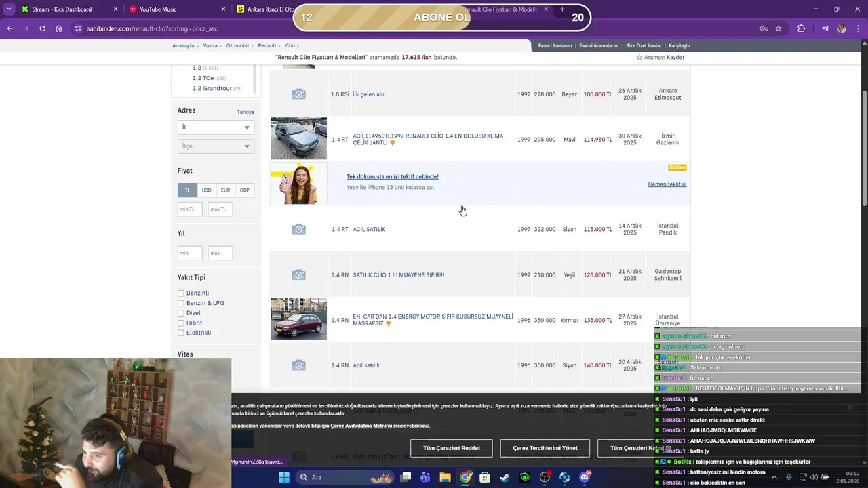This screenshot has height=488, width=868.
Task: Open the password key icon in address bar
Action: click(764, 28)
